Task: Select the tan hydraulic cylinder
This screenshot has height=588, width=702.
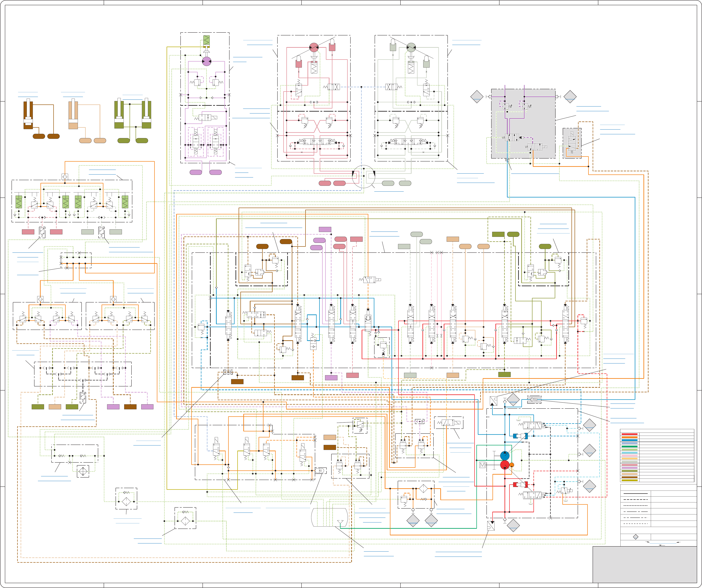Action: tap(73, 114)
